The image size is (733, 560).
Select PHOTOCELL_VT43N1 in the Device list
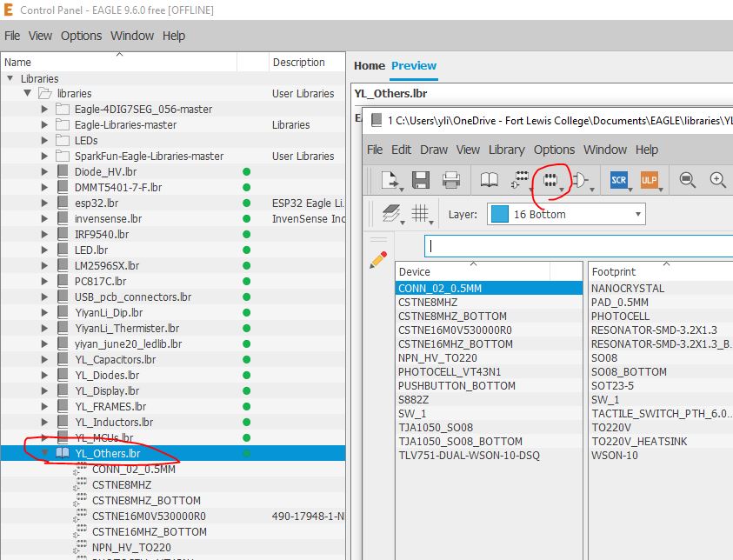(489, 371)
